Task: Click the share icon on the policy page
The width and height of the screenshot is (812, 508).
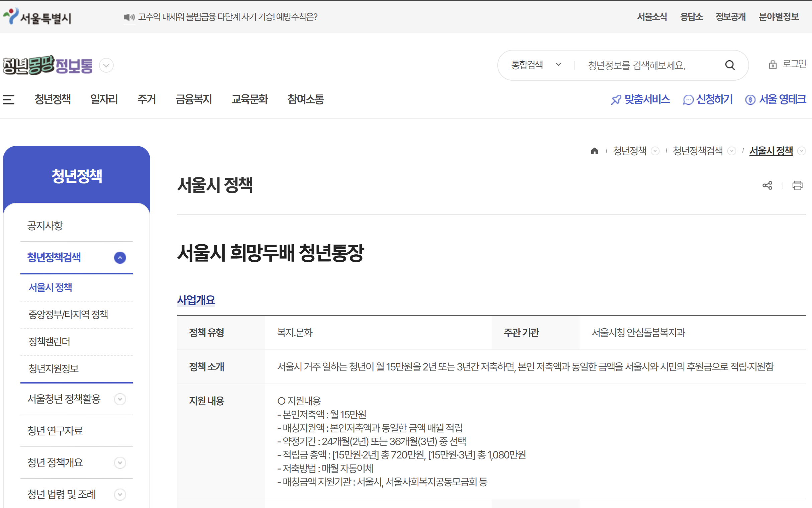Action: click(768, 185)
